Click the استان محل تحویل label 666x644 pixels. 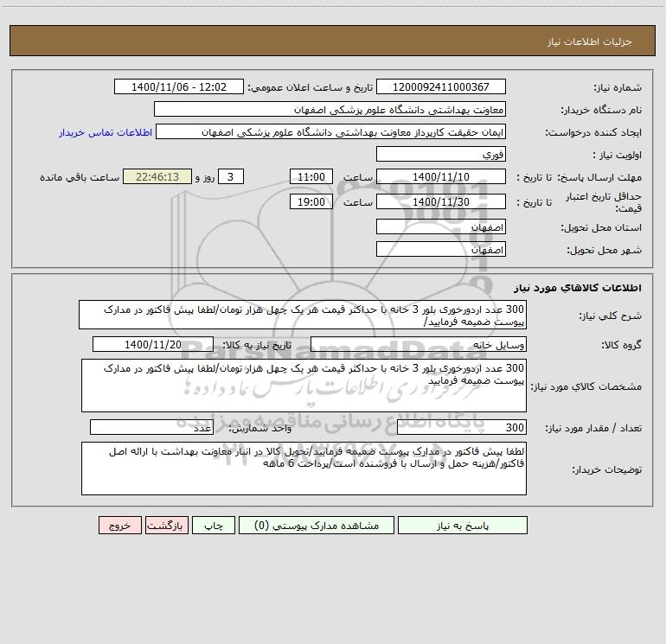tap(601, 227)
